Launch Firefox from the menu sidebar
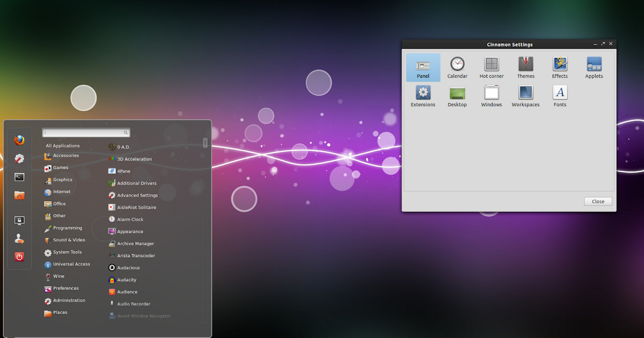 [19, 139]
